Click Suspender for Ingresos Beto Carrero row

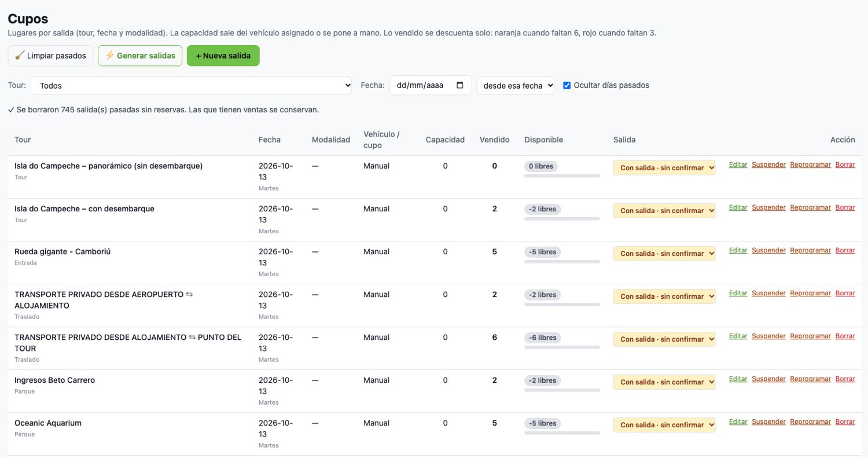pyautogui.click(x=768, y=379)
